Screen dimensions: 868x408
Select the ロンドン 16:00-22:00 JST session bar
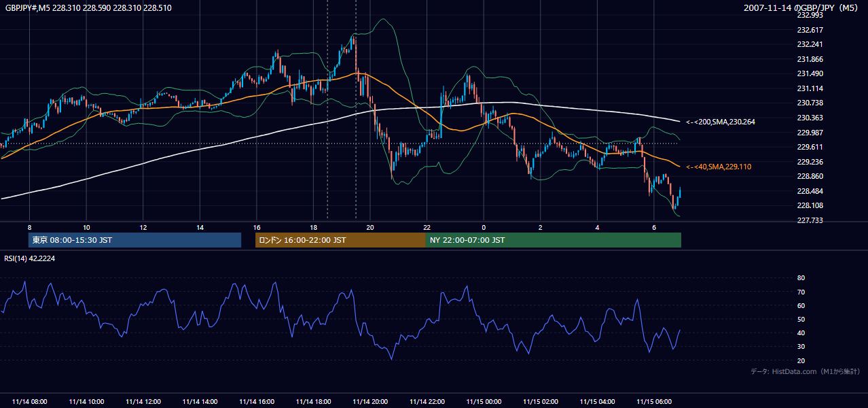click(340, 240)
